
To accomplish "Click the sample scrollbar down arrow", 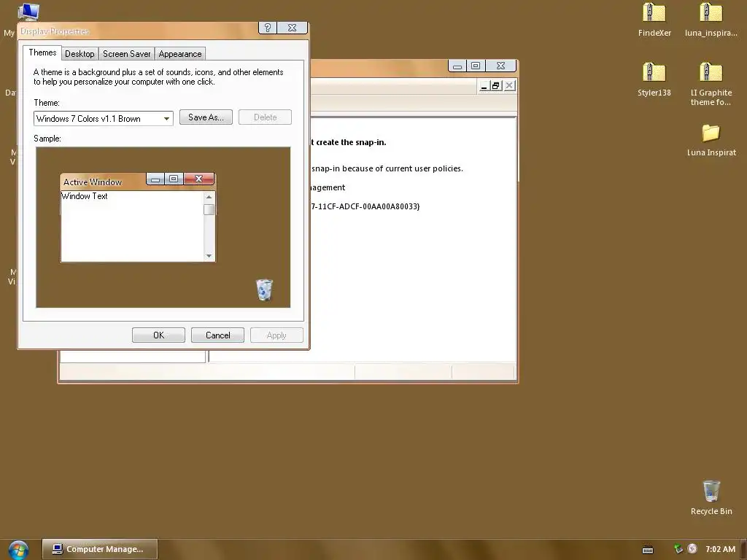I will (x=209, y=256).
